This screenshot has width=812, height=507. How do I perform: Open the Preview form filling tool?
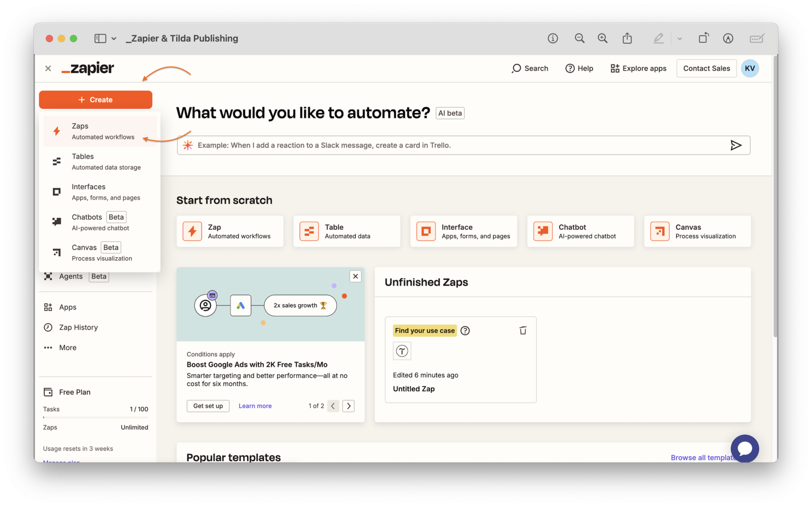(x=756, y=38)
